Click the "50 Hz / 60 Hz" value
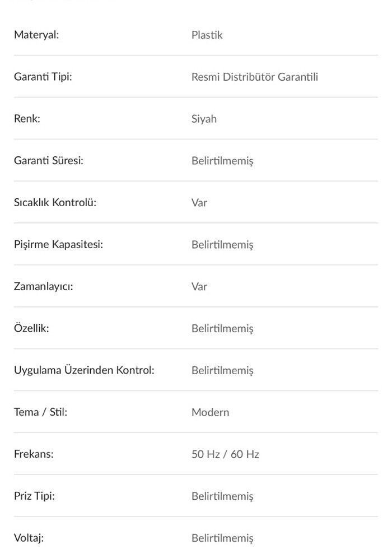 click(x=225, y=454)
